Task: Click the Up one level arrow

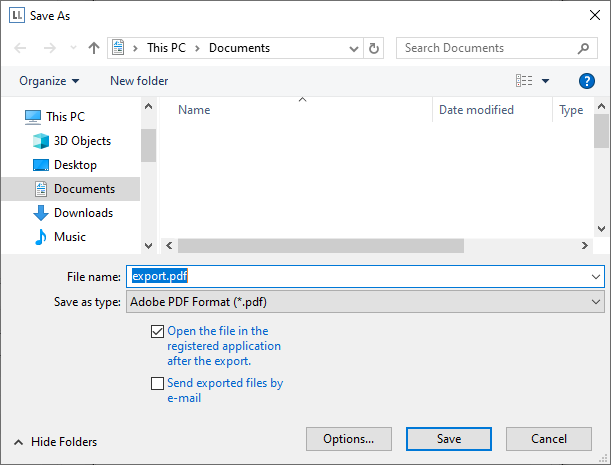Action: pos(94,48)
